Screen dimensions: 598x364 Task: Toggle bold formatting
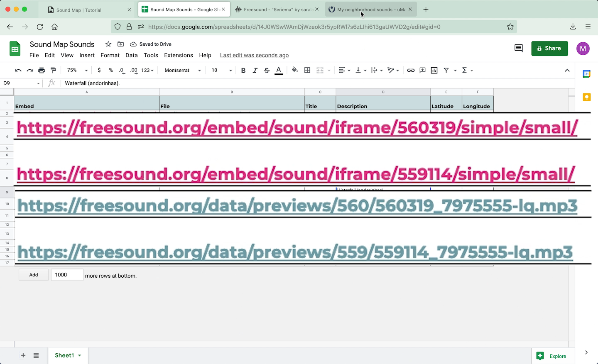point(243,71)
